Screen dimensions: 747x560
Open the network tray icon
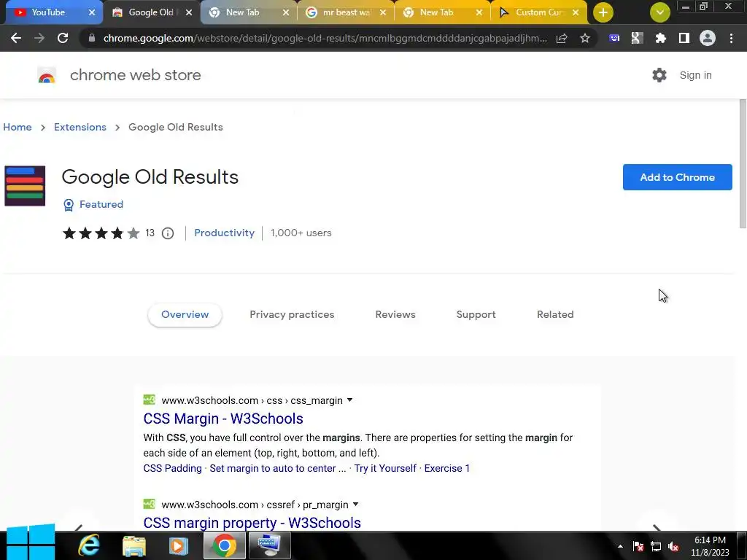pos(656,547)
